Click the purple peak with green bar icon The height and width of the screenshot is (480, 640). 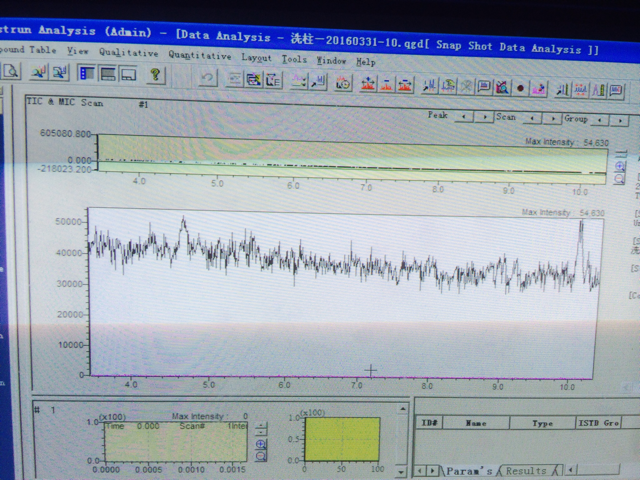(x=599, y=90)
